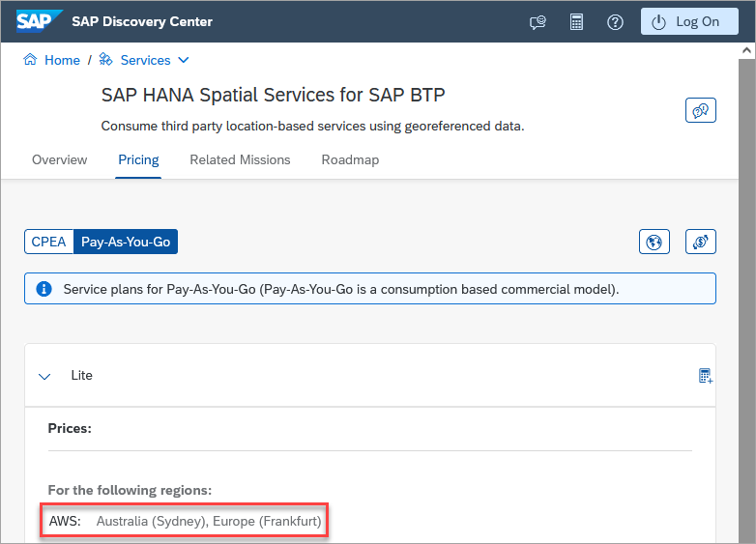Viewport: 756px width, 544px height.
Task: Open the currency conversion icon
Action: coord(700,242)
